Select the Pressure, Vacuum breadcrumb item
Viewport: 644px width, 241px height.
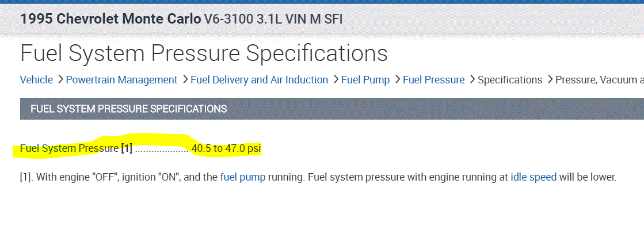(x=599, y=80)
